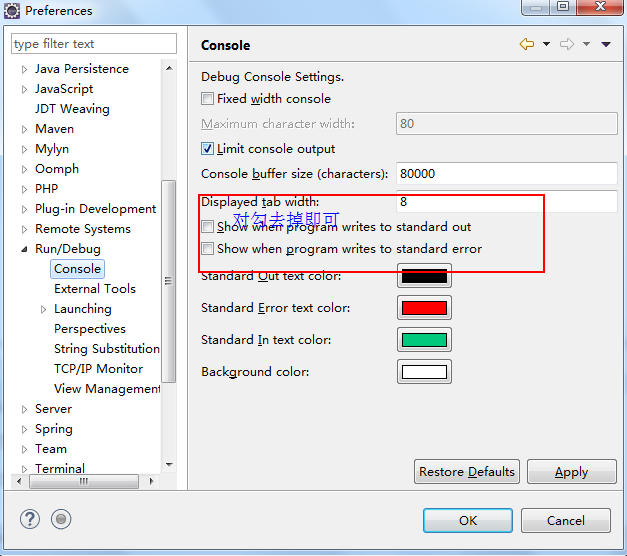This screenshot has width=627, height=556.
Task: Click the horizontal scrollbar right arrow
Action: 151,481
